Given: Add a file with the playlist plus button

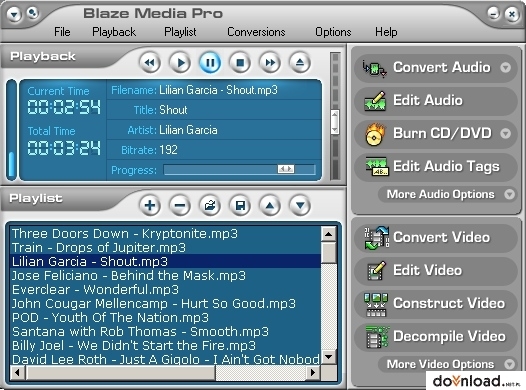Looking at the screenshot, I should (150, 205).
